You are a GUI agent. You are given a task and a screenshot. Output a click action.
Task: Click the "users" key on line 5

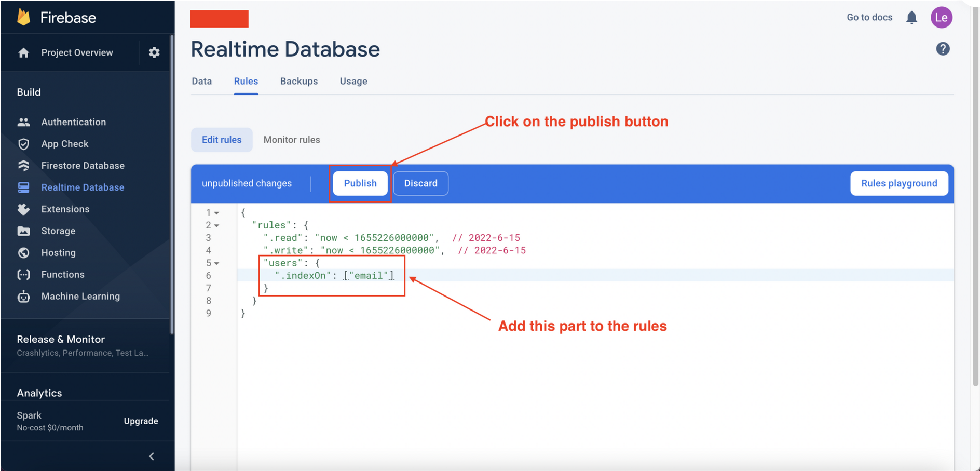282,263
